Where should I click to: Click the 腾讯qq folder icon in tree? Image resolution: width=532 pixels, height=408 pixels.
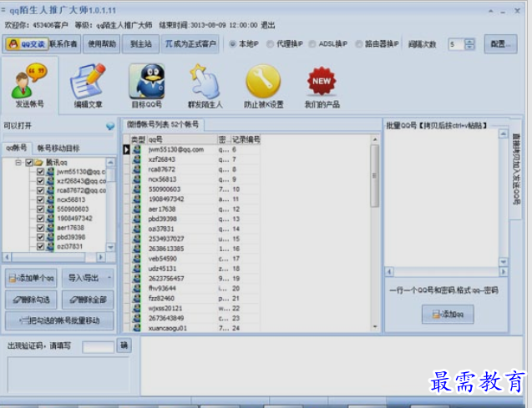[38, 163]
